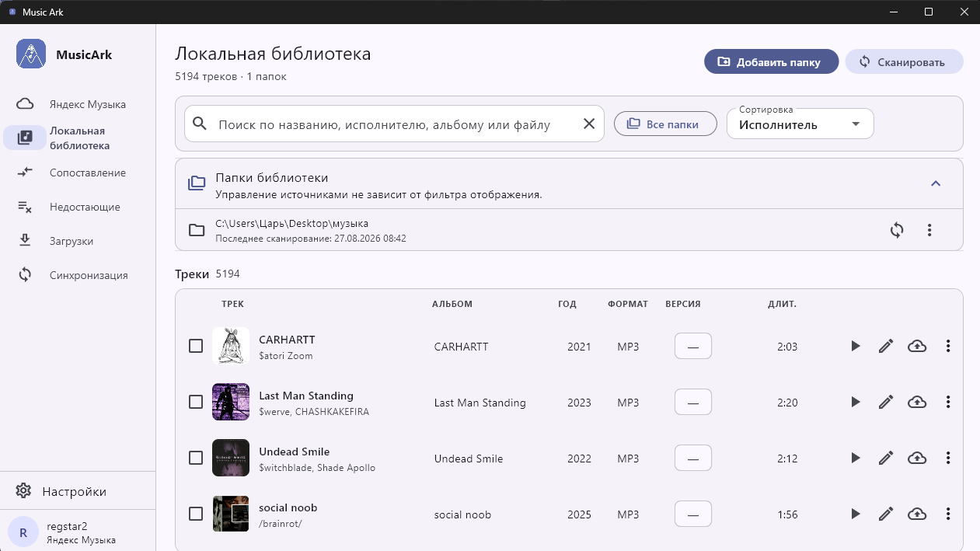Click the Добавить папку button
The width and height of the screenshot is (980, 551).
click(x=772, y=62)
